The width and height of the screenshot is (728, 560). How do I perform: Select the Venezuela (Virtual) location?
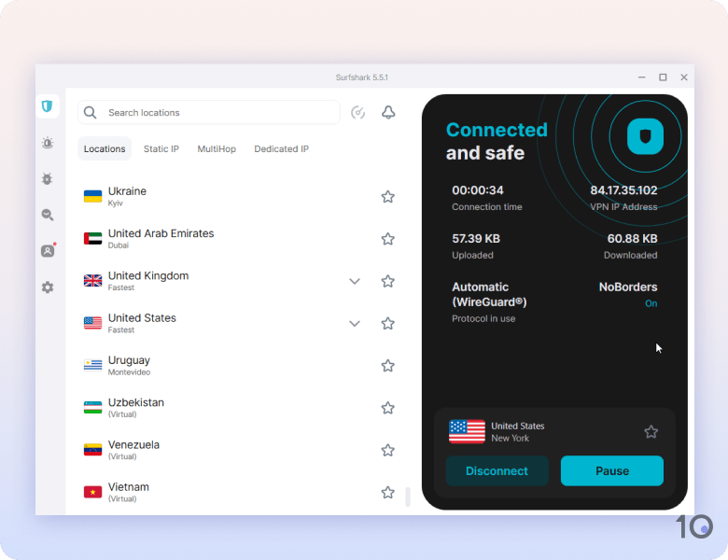[x=239, y=450]
